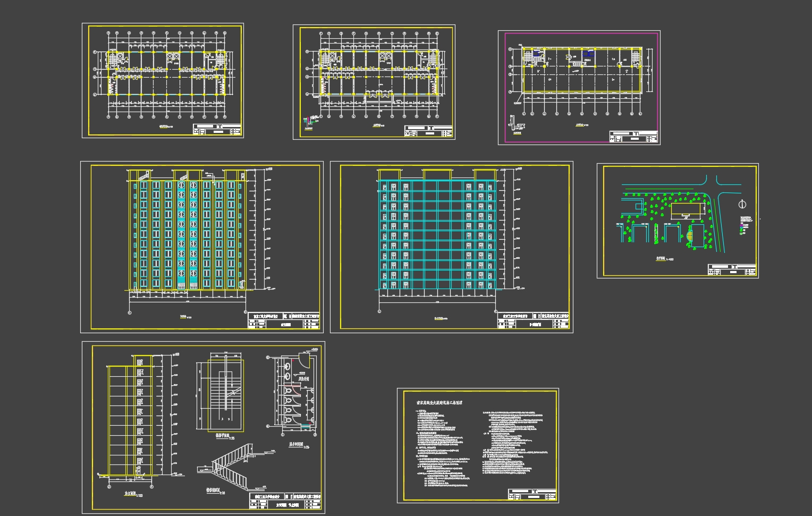Click the title block of the front elevation sheet
Viewport: 812px width, 516px height.
click(x=284, y=321)
